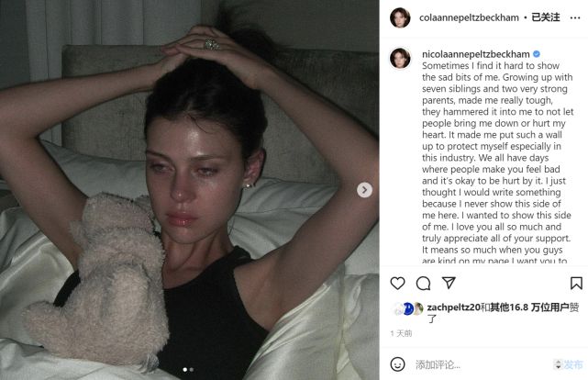This screenshot has width=588, height=380.
Task: Select the first carousel dot indicator
Action: coord(185,370)
